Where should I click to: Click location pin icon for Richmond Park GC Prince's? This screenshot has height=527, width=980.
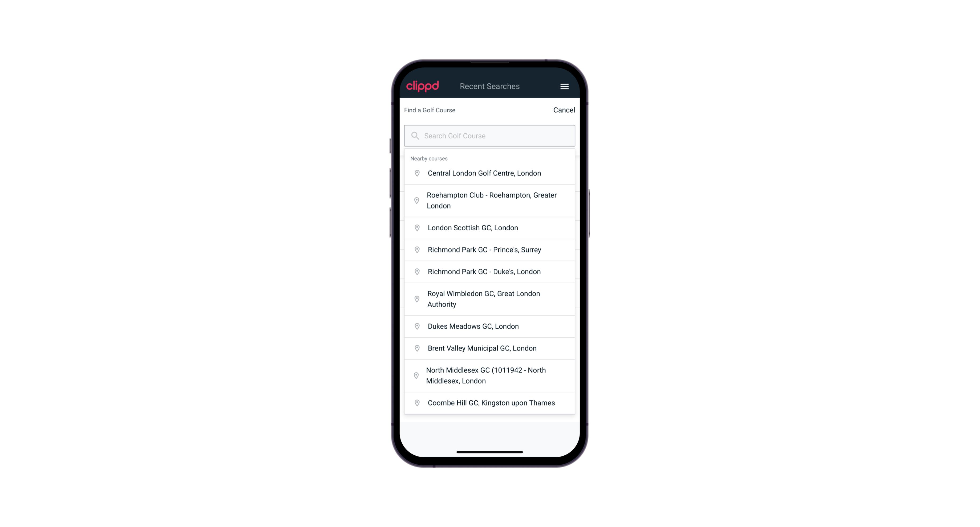tap(417, 249)
